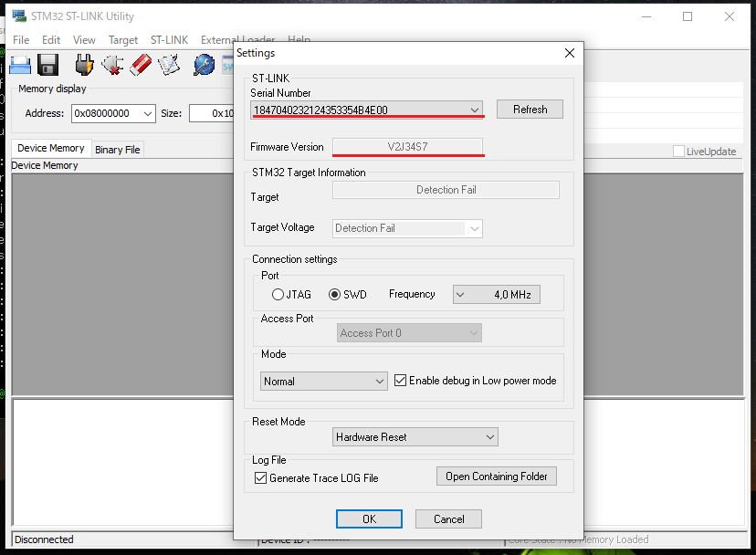Click the Full chip erase icon

(141, 65)
